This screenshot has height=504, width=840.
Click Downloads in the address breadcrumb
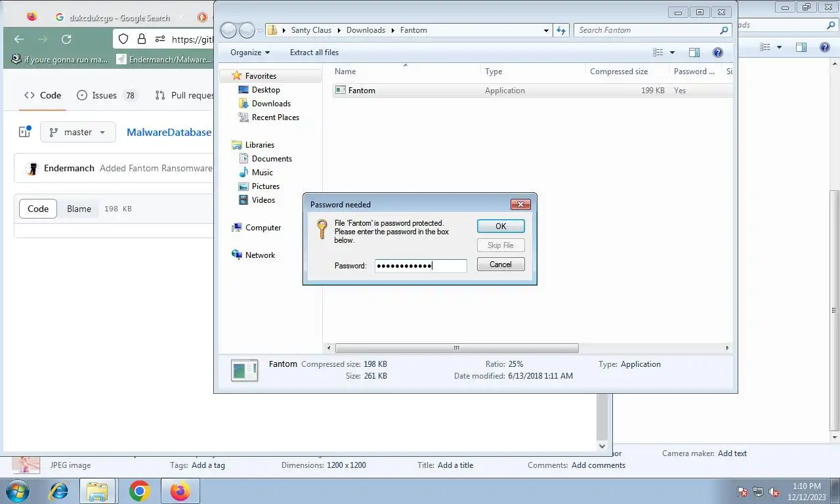[x=366, y=30]
